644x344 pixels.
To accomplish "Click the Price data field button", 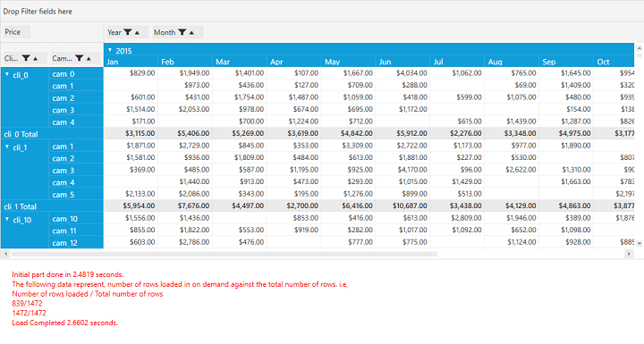I will click(x=16, y=32).
